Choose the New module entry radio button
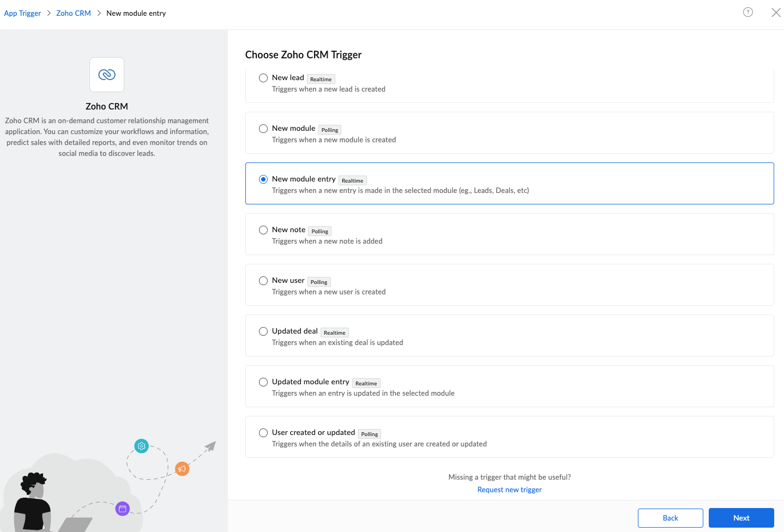784x532 pixels. pos(263,179)
